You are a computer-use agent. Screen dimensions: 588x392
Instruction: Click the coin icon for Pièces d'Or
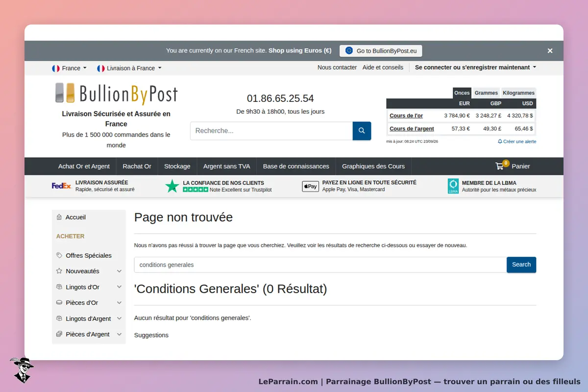59,302
